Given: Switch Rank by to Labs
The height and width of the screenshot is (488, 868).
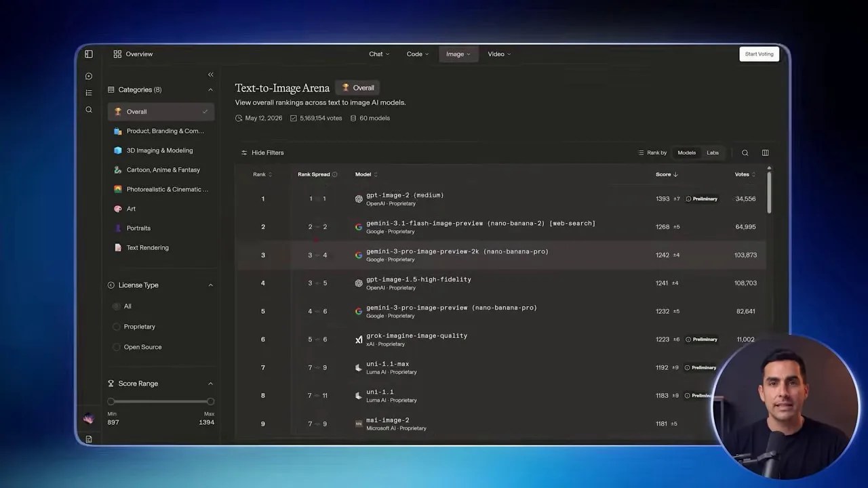Looking at the screenshot, I should (x=713, y=152).
